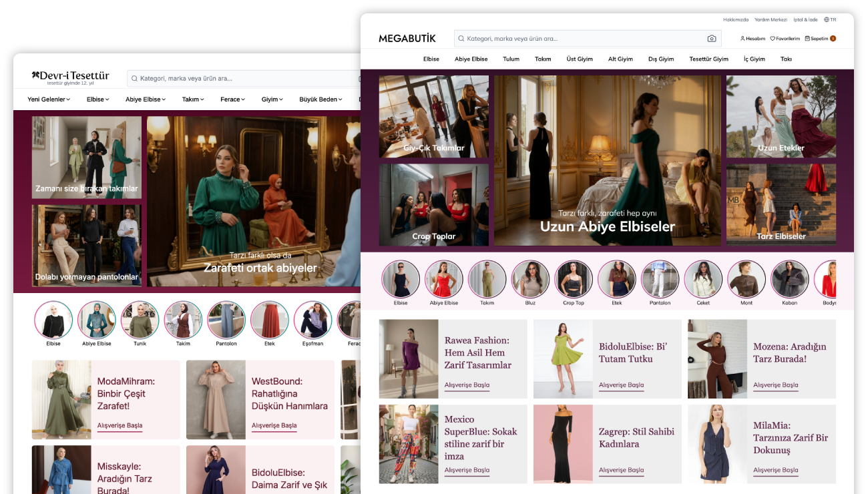Screen dimensions: 868x494
Task: Select round Crop Top category icon
Action: tap(574, 279)
